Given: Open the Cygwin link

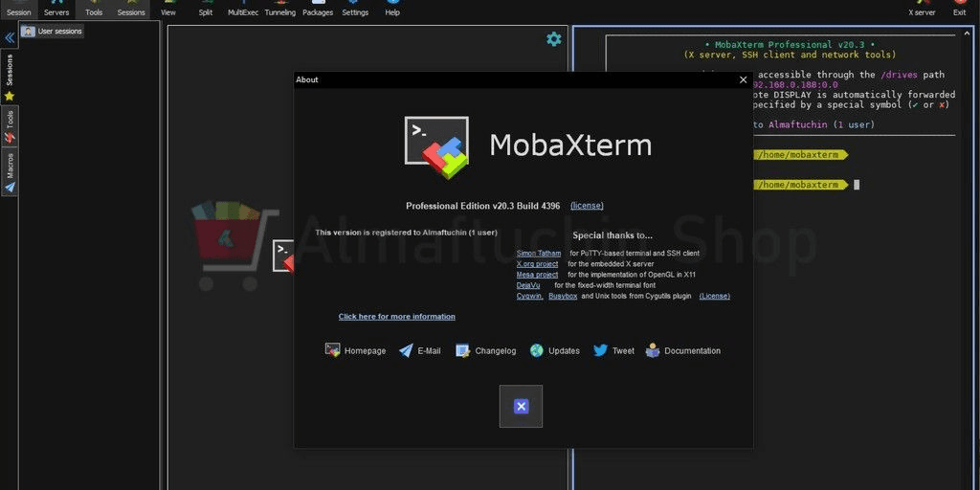Looking at the screenshot, I should (529, 296).
